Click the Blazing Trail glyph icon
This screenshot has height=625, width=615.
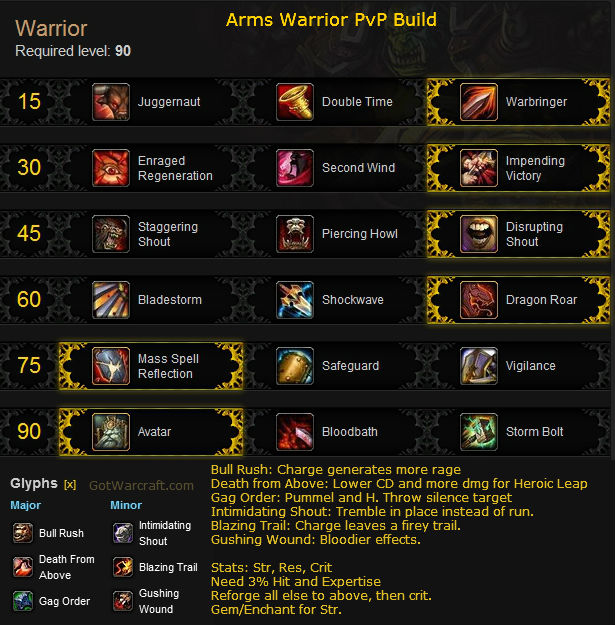(x=123, y=567)
